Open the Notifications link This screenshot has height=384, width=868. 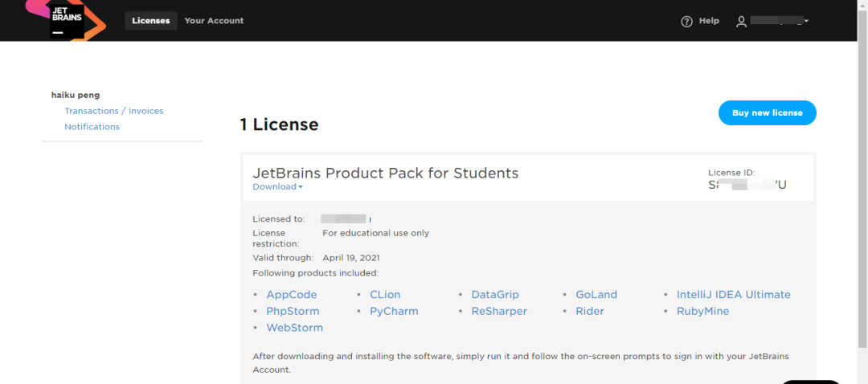[92, 127]
